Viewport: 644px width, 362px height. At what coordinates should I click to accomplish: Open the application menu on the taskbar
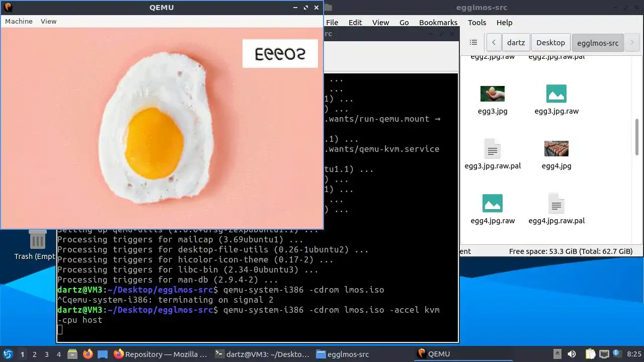pos(8,354)
